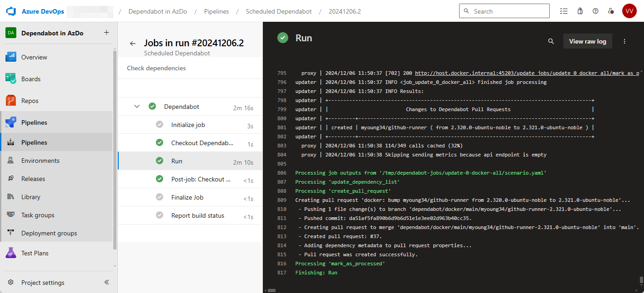Click the Project settings gear icon
The width and height of the screenshot is (644, 293).
[x=11, y=283]
